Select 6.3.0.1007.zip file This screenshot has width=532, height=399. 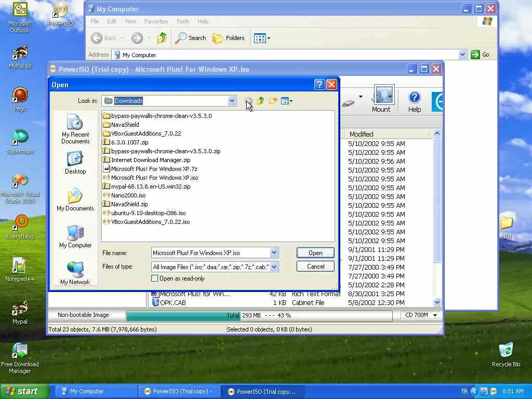126,142
